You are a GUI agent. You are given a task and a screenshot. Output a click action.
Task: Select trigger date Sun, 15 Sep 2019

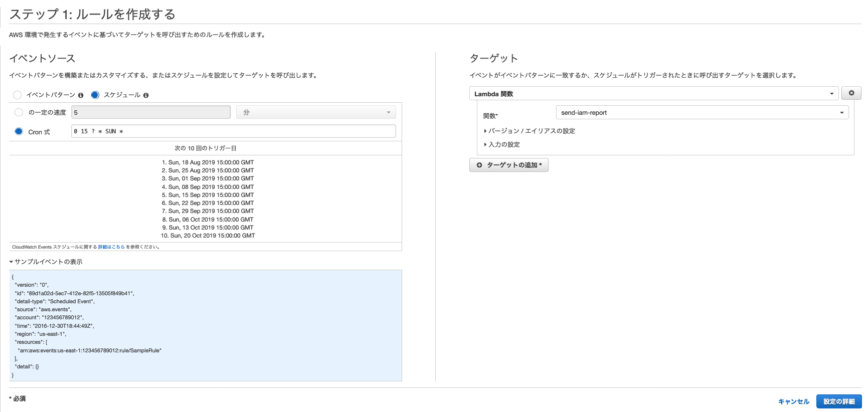[x=208, y=195]
